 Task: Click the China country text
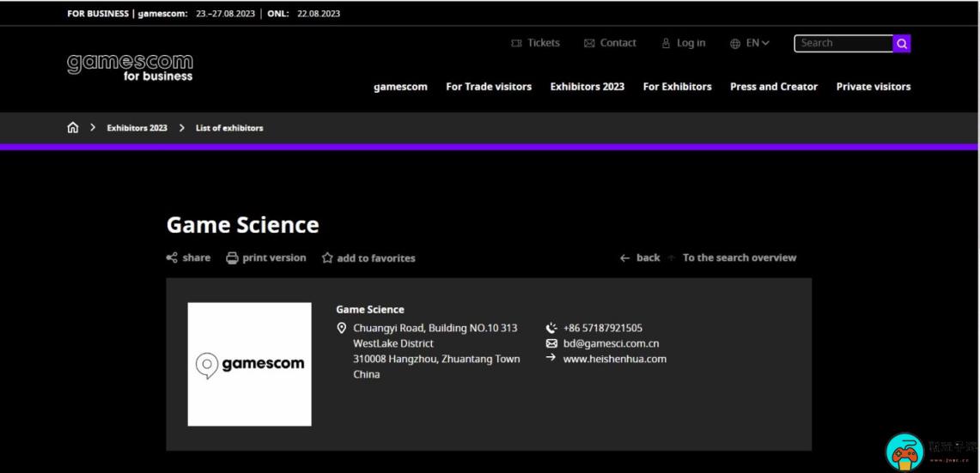coord(366,374)
